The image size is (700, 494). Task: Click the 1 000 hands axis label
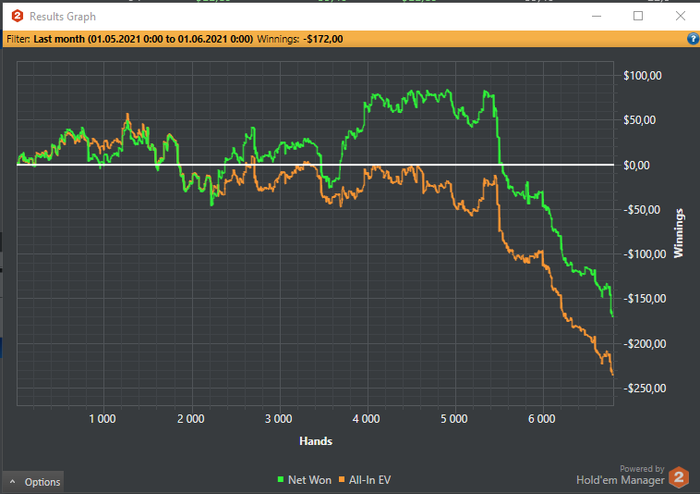(102, 419)
